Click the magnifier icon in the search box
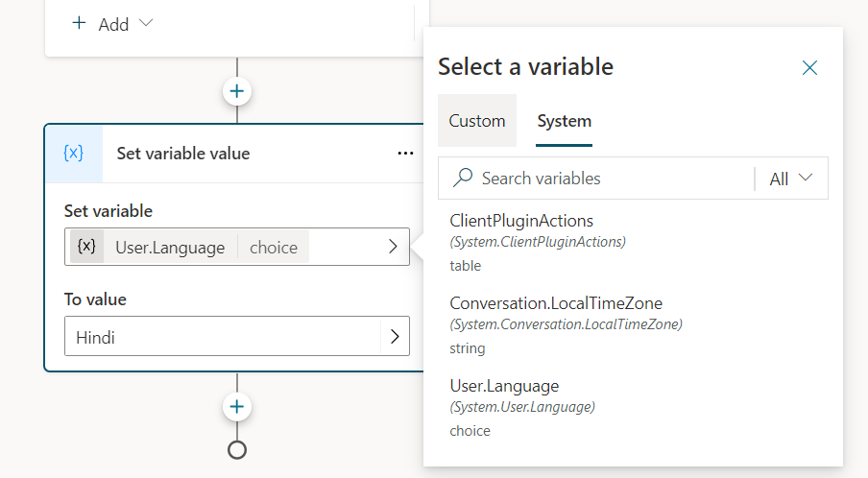The width and height of the screenshot is (868, 478). click(463, 179)
